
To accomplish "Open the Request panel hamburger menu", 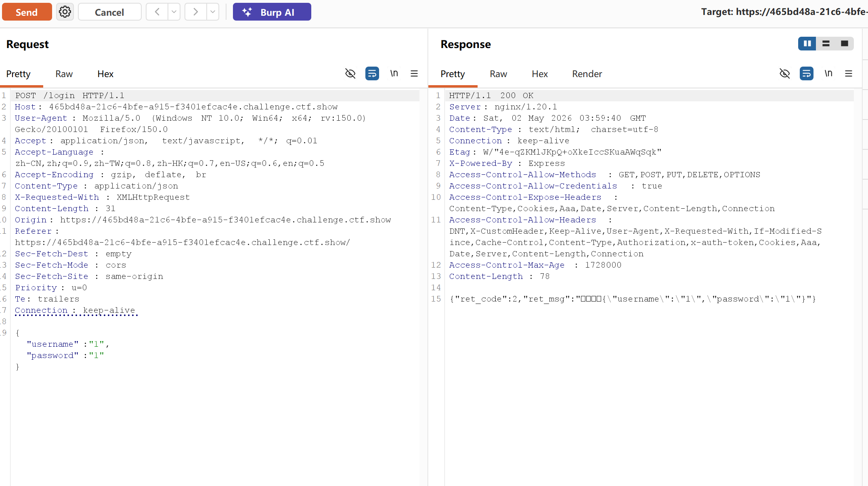I will (414, 73).
